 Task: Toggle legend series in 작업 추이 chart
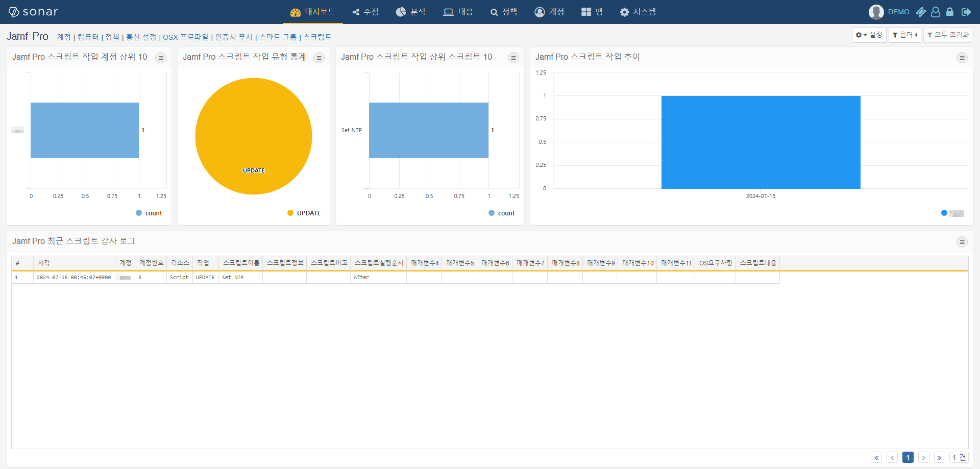tap(952, 213)
